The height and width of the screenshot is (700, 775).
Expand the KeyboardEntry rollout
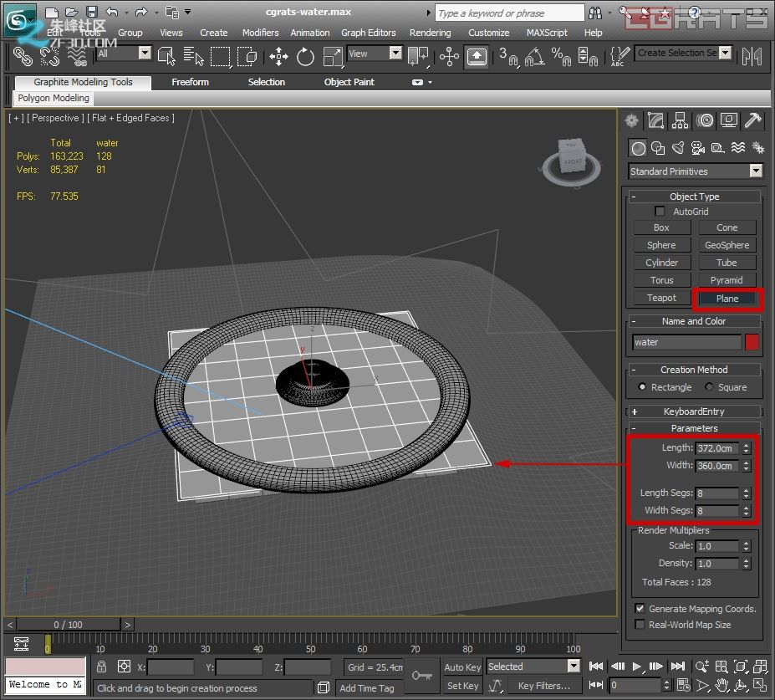click(x=694, y=411)
